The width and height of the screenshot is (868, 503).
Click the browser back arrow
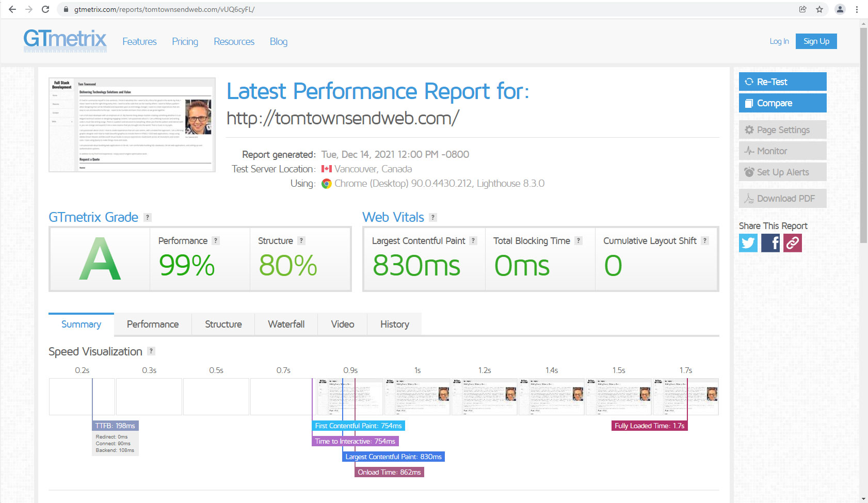12,9
